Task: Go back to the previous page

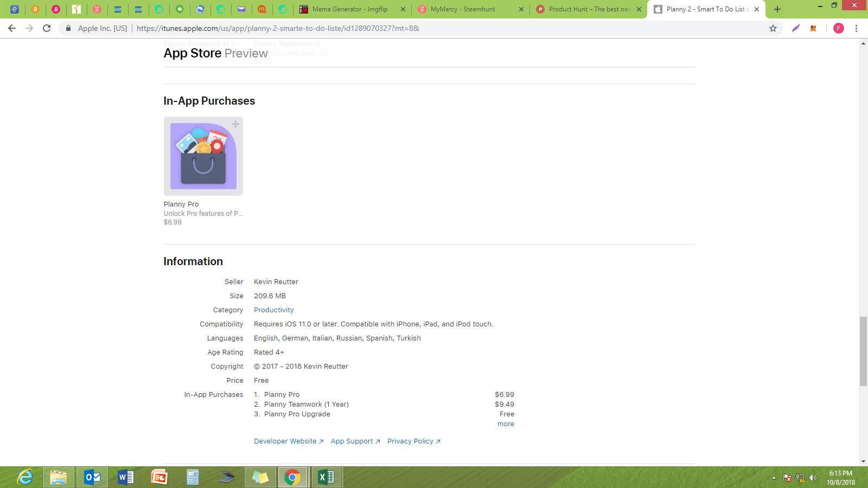Action: (x=12, y=28)
